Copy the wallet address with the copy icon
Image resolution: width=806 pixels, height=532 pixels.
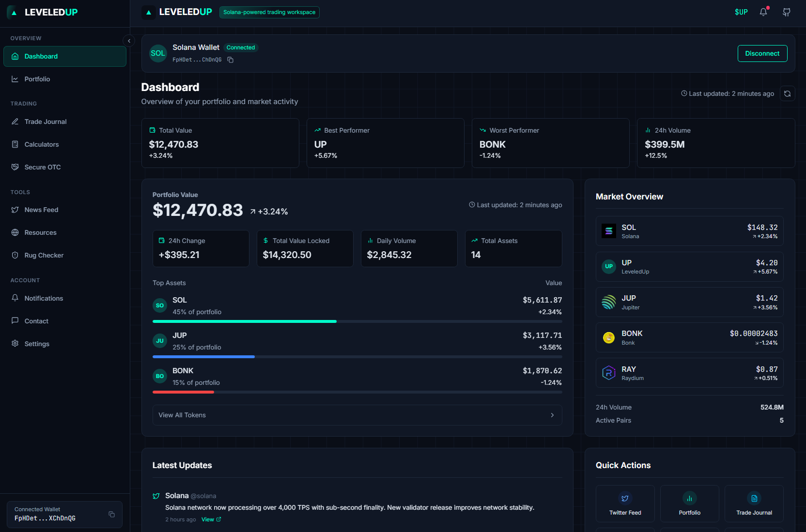[230, 60]
